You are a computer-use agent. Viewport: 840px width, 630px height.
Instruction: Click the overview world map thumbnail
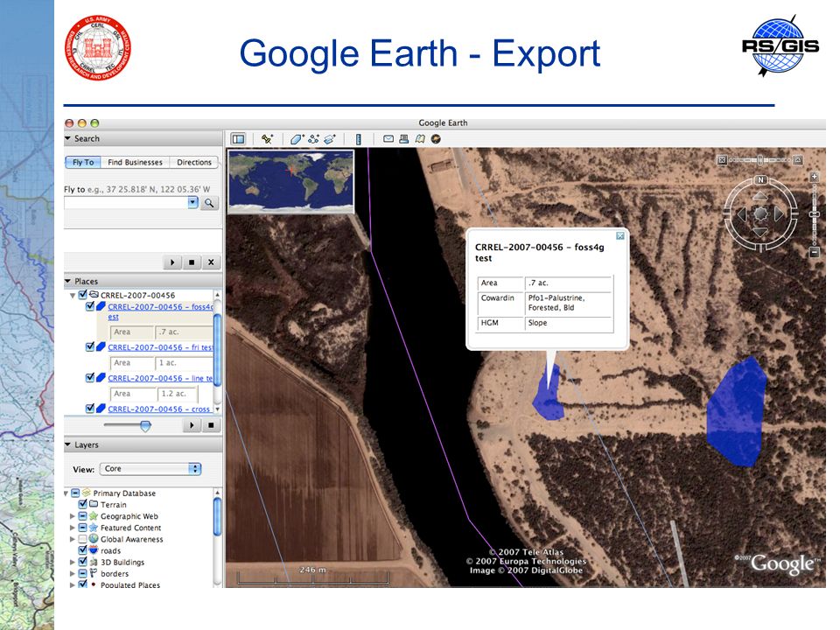(x=290, y=182)
